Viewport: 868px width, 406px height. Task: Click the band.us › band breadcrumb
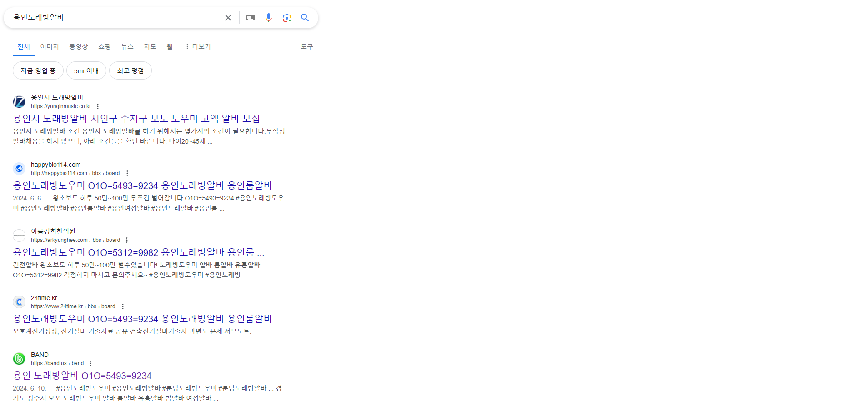[57, 363]
